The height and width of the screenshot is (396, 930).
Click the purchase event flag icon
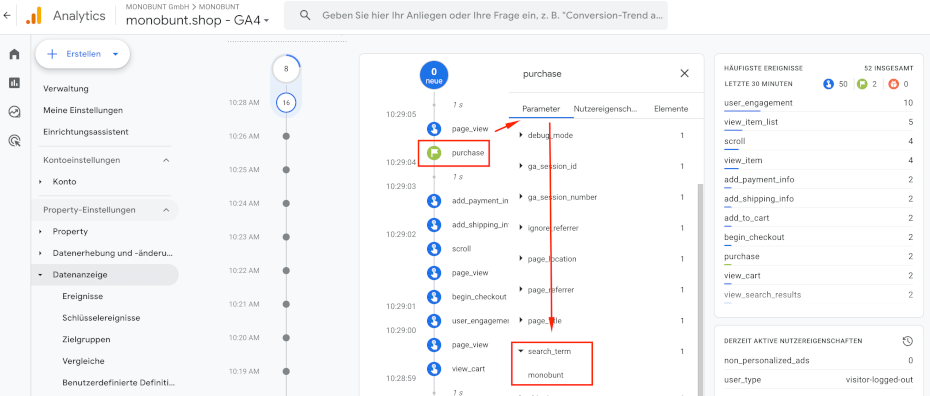[x=434, y=152]
